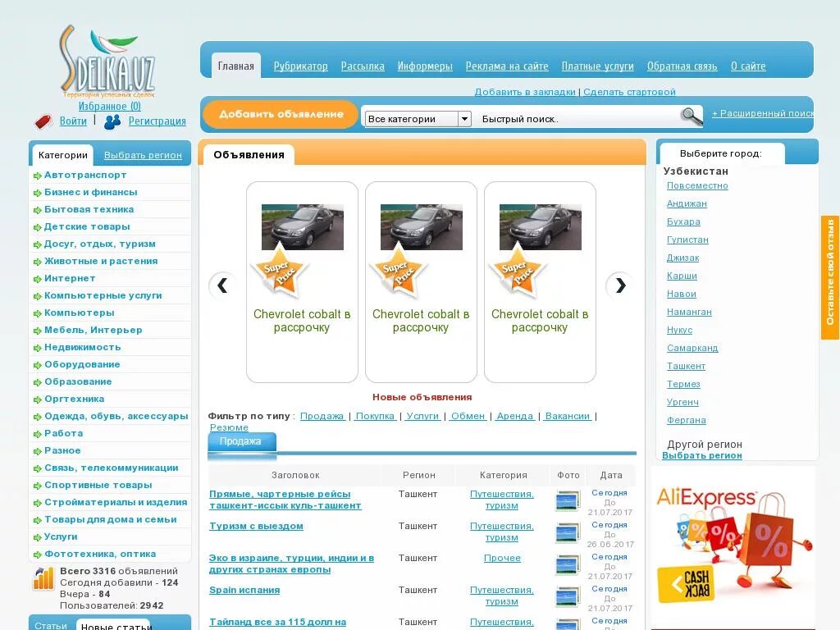This screenshot has height=630, width=840.
Task: Select the city Ташкент
Action: coord(686,367)
